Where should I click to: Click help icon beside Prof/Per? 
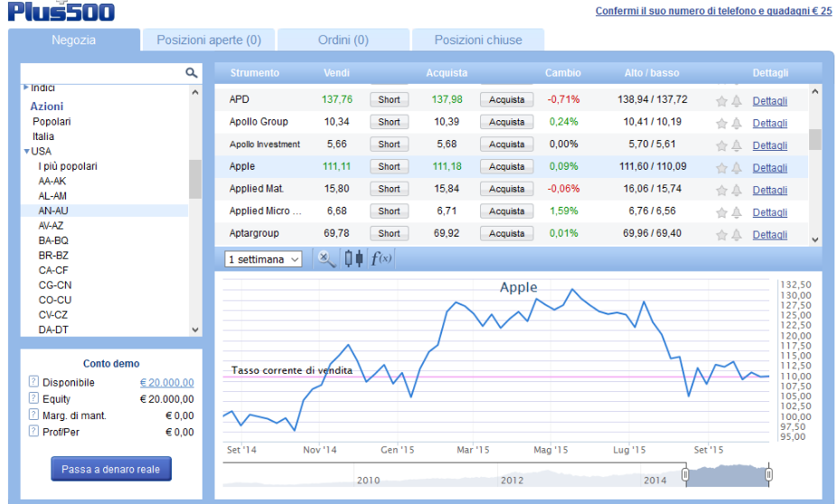tap(33, 432)
